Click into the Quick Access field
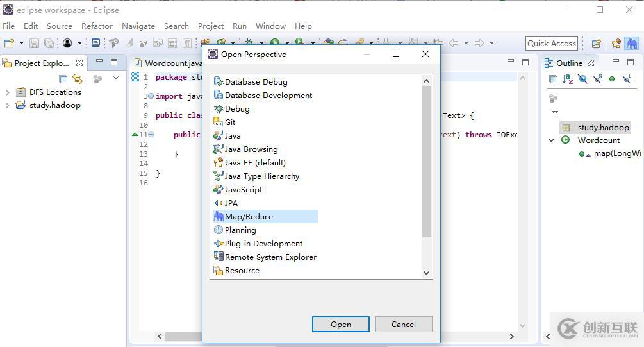The height and width of the screenshot is (347, 644). 552,43
